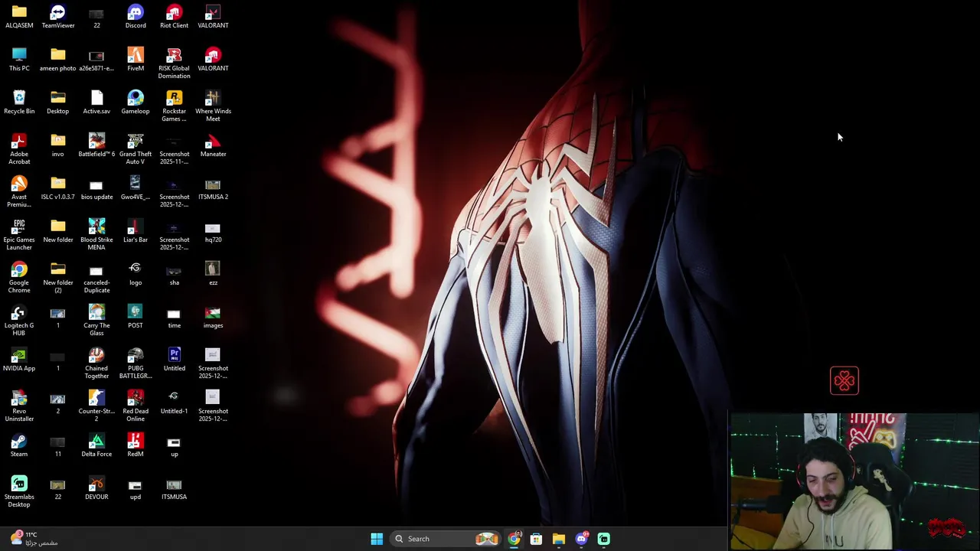Select the ALQASEM folder

click(19, 17)
